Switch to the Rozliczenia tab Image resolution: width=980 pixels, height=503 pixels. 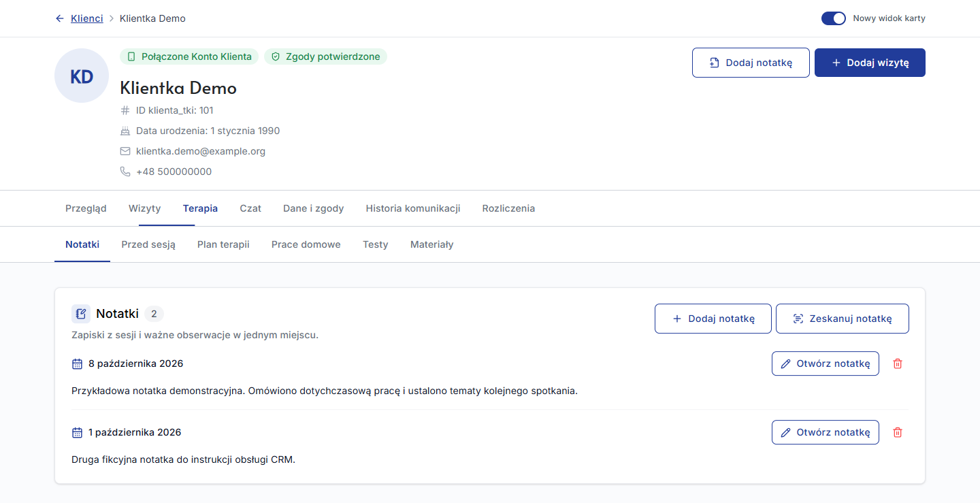click(x=508, y=208)
